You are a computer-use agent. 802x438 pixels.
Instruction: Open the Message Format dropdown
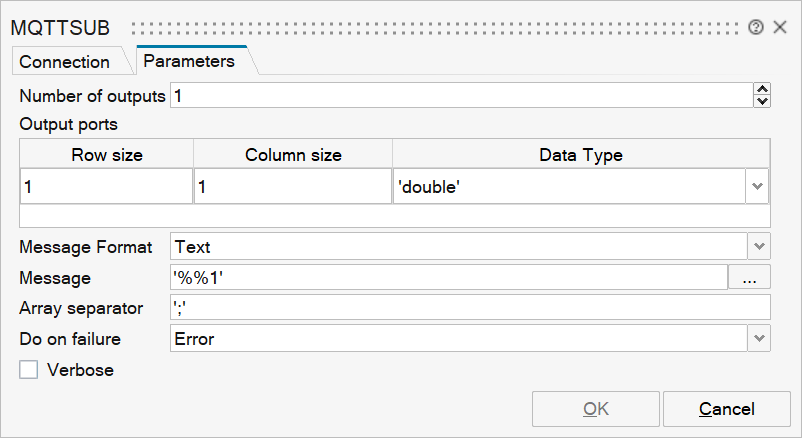click(758, 246)
